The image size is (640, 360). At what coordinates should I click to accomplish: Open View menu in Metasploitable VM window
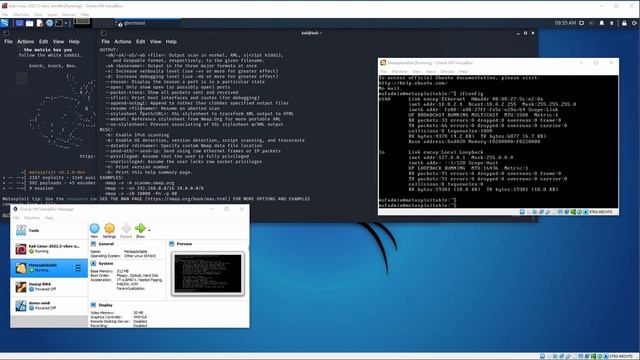click(417, 71)
